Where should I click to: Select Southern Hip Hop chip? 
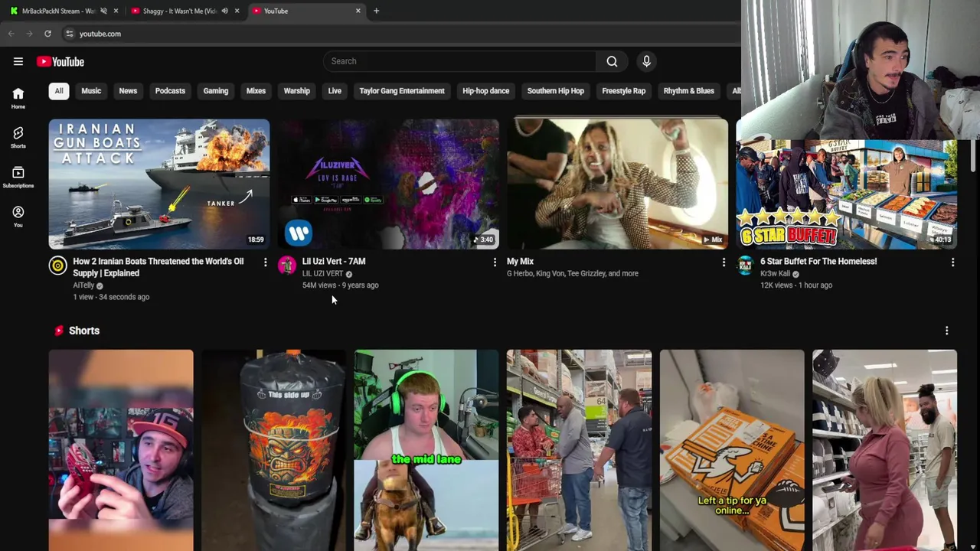[x=556, y=91]
